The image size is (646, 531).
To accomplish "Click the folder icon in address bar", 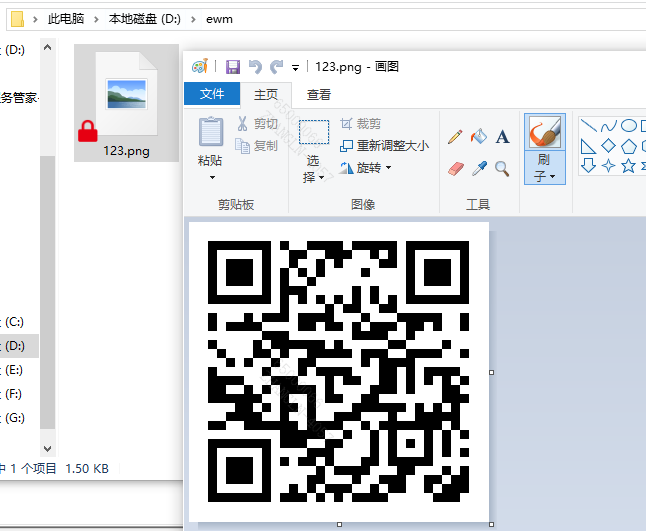I will coord(17,19).
